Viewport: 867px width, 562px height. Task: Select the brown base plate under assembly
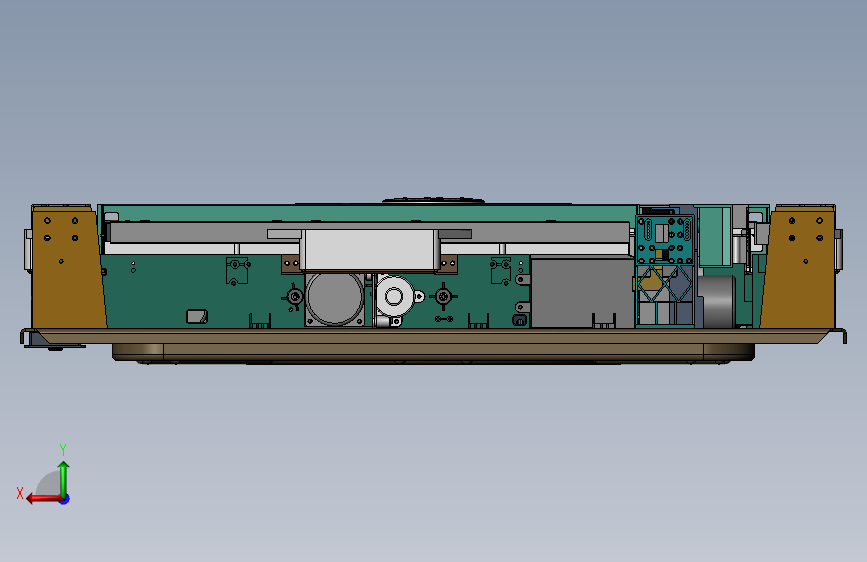coord(433,336)
